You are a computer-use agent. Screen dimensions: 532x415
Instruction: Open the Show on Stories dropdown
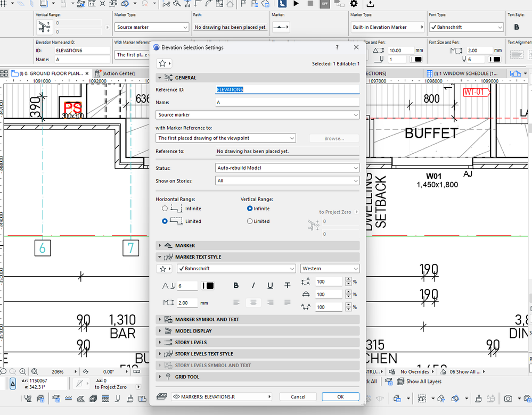tap(287, 181)
